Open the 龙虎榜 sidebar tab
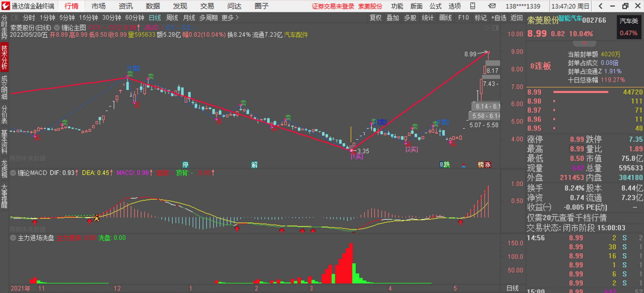The height and width of the screenshot is (293, 644). (4, 169)
